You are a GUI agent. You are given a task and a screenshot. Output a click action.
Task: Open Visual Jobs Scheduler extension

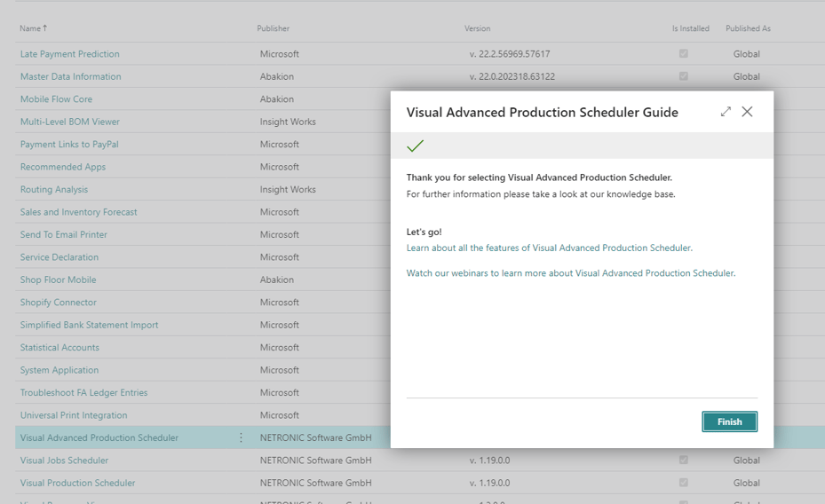64,461
